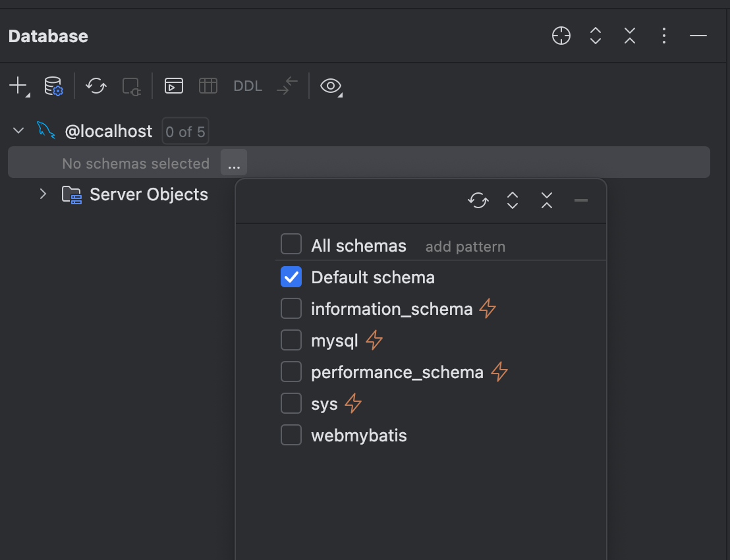Expand the Server Objects node
The height and width of the screenshot is (560, 730).
43,194
